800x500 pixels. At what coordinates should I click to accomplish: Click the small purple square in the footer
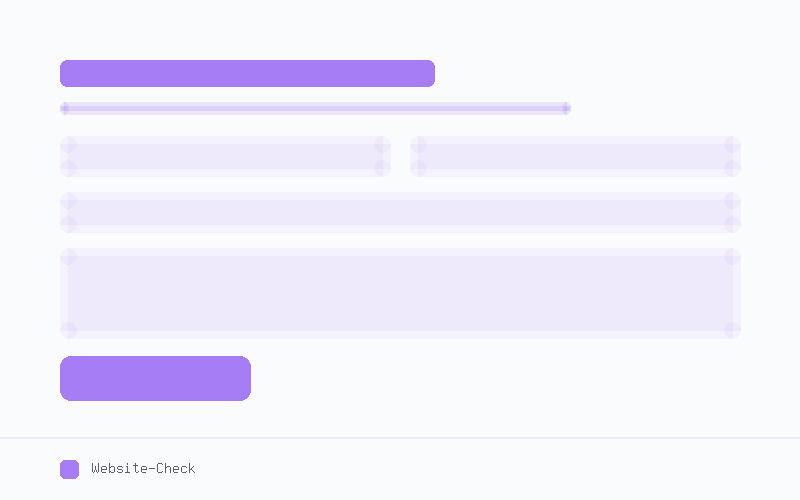tap(69, 469)
